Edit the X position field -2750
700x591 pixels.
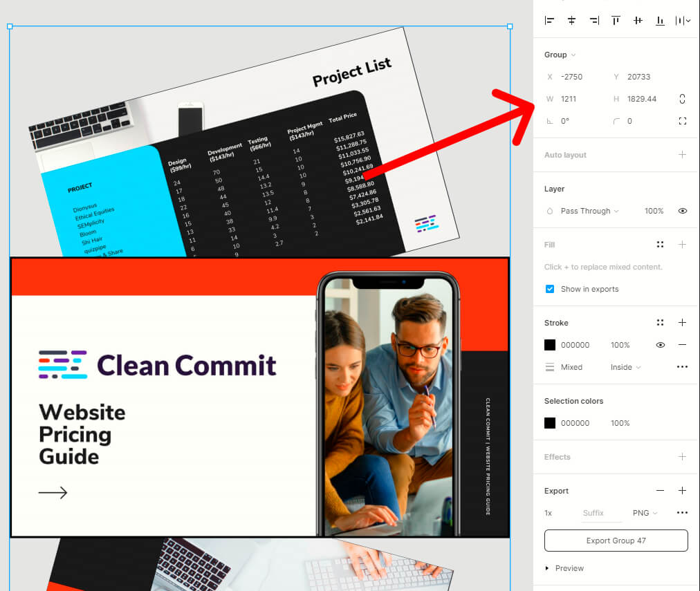(572, 77)
